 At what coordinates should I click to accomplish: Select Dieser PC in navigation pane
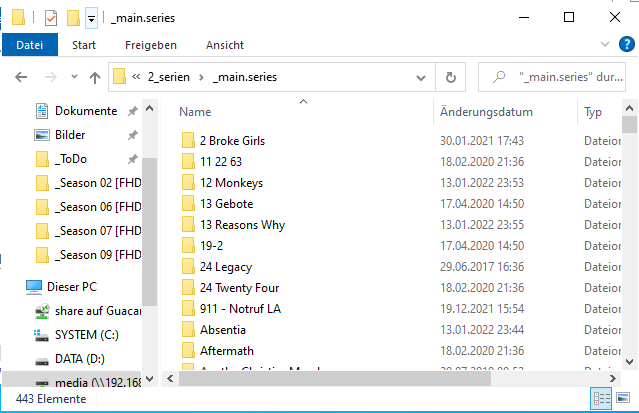click(72, 287)
